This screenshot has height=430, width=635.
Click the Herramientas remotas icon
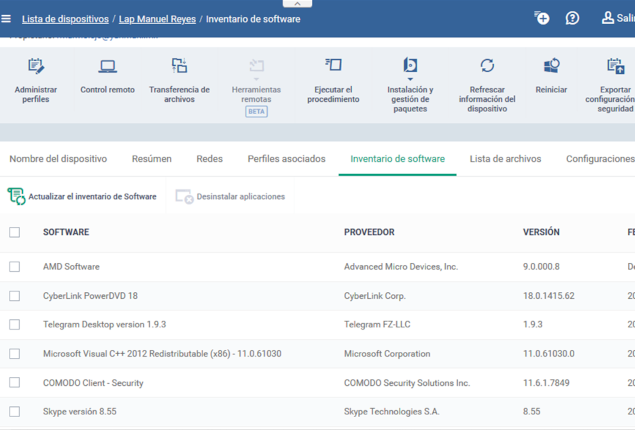click(256, 66)
